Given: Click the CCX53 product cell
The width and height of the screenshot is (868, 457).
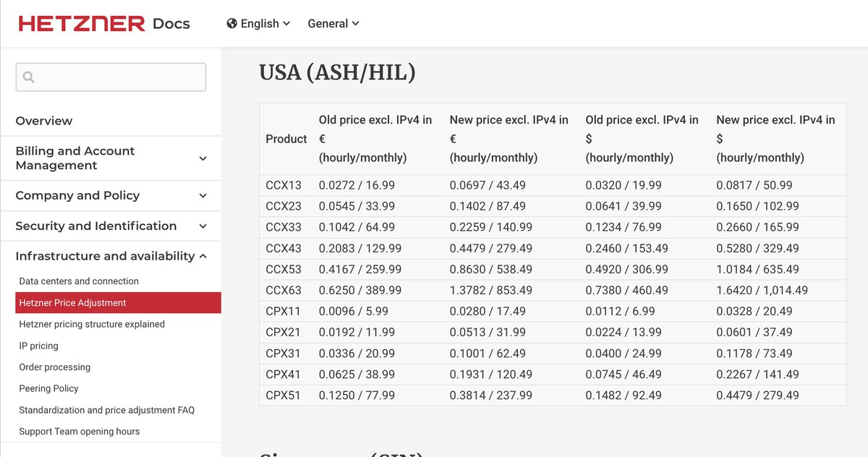Looking at the screenshot, I should 284,269.
